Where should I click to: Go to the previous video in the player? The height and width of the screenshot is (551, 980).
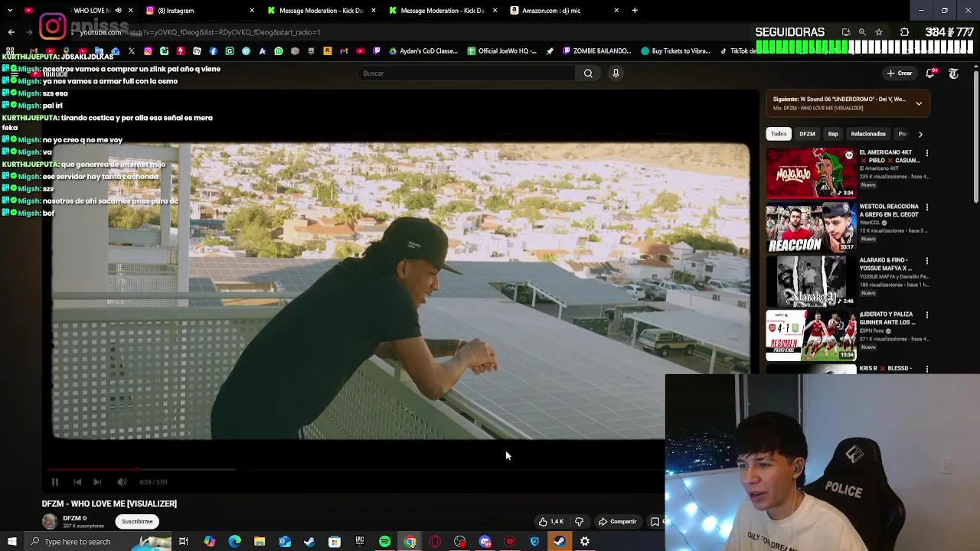click(x=77, y=482)
